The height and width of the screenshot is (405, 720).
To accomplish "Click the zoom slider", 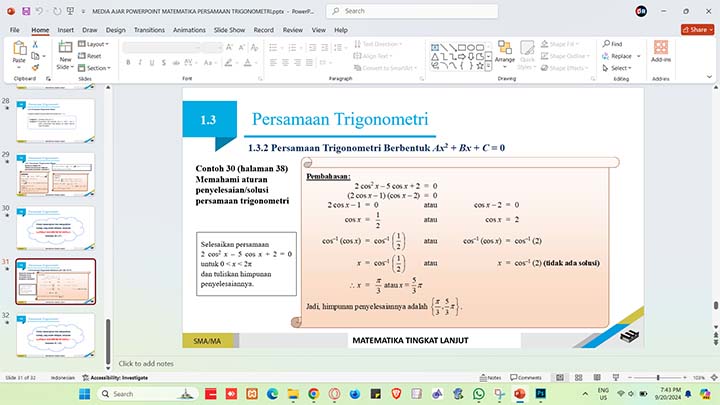I will [658, 377].
